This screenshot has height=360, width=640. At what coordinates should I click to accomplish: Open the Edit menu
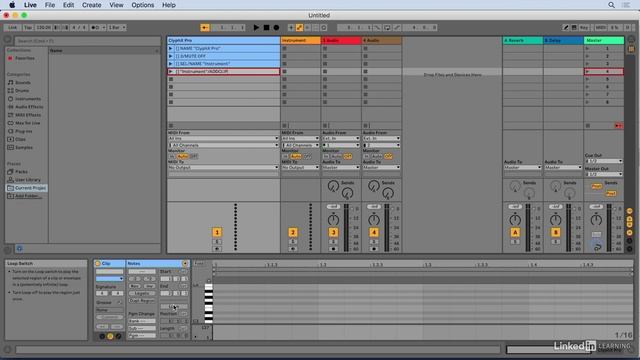click(68, 5)
